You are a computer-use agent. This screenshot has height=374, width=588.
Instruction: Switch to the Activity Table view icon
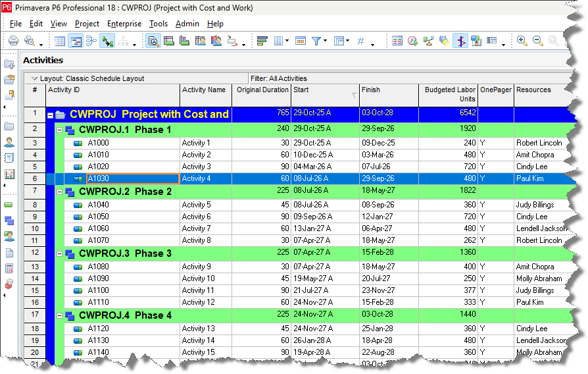(x=60, y=41)
